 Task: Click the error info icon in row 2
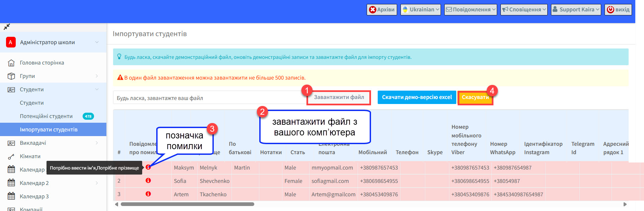point(148,181)
